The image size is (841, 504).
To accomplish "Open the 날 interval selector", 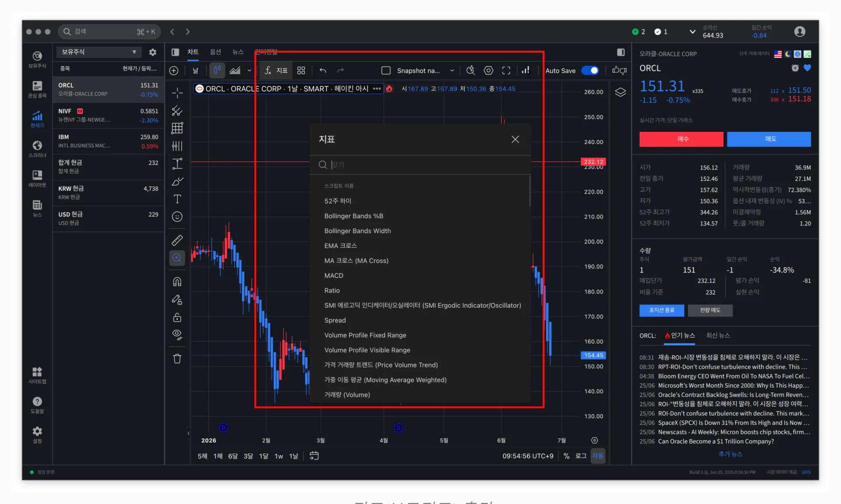I will coord(195,70).
